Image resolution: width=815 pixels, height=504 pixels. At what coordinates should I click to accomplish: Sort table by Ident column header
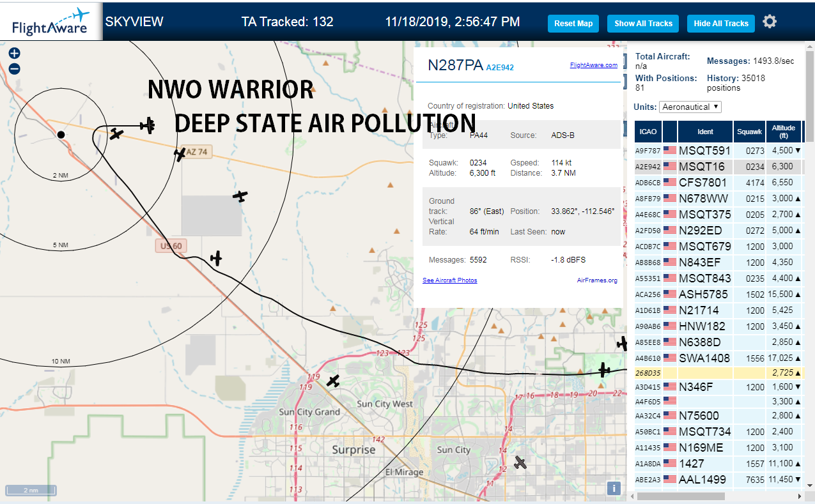(x=705, y=132)
